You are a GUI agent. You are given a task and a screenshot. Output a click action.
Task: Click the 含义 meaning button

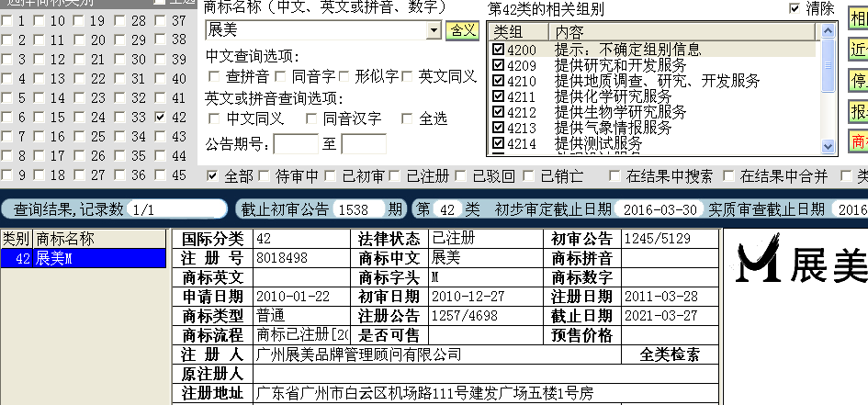[x=462, y=30]
